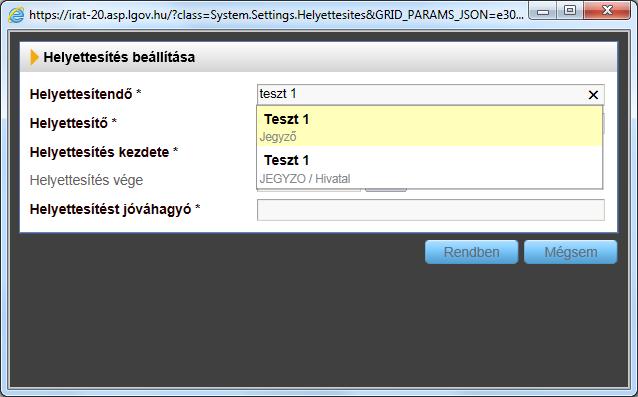Click the Internet Explorer icon in title bar

pos(16,15)
